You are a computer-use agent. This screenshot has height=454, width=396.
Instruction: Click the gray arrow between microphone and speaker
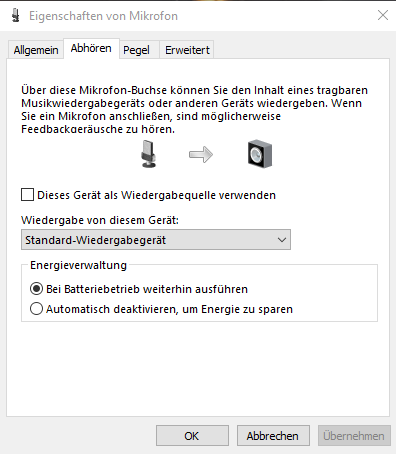pos(201,155)
